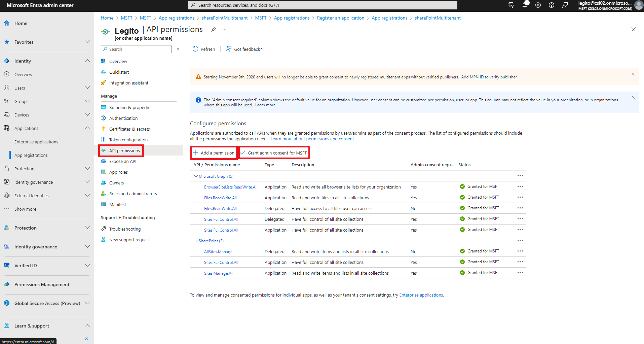Open Learn more about permissions and consent

[312, 139]
